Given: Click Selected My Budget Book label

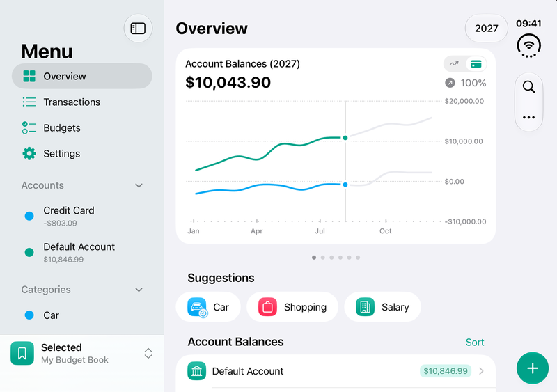Looking at the screenshot, I should [74, 354].
